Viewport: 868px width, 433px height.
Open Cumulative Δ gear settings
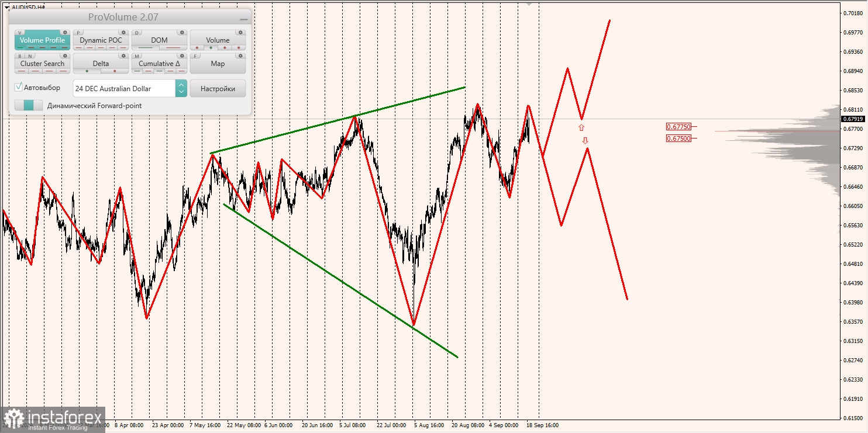click(x=182, y=56)
